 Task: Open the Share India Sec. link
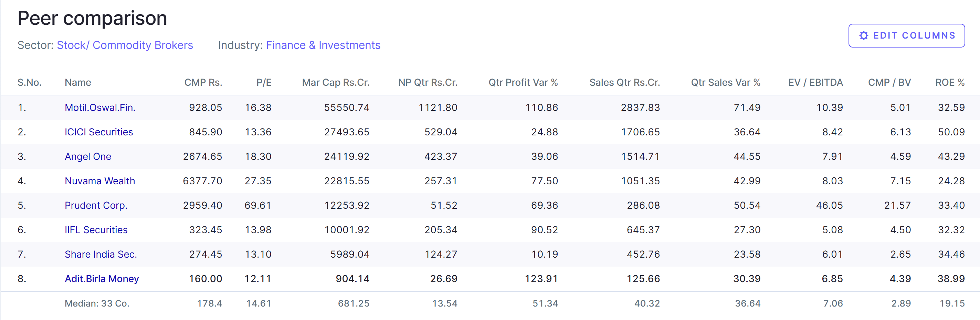[x=101, y=254]
